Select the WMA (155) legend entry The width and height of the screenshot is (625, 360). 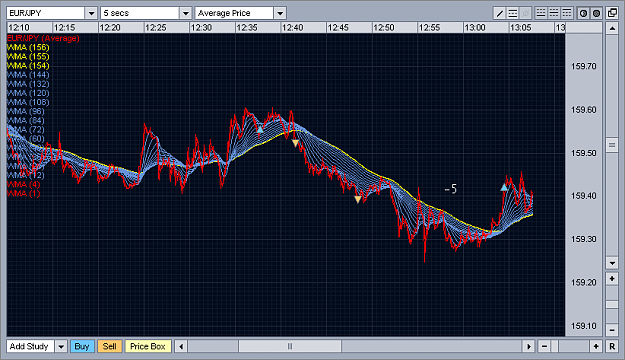point(28,57)
